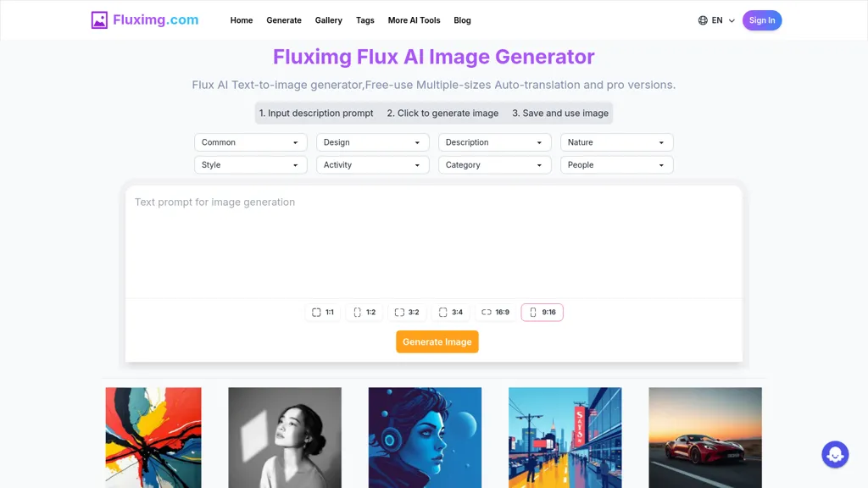Open the Common dropdown
The width and height of the screenshot is (868, 488).
[250, 142]
